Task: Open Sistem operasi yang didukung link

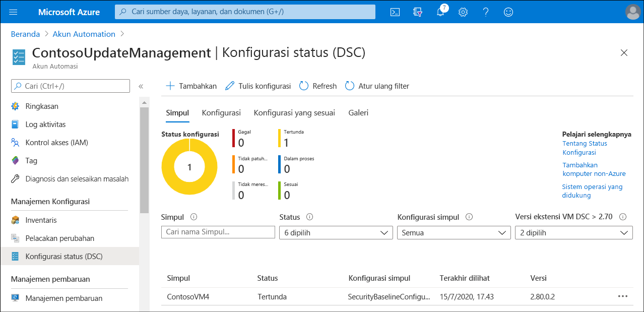Action: coord(592,191)
